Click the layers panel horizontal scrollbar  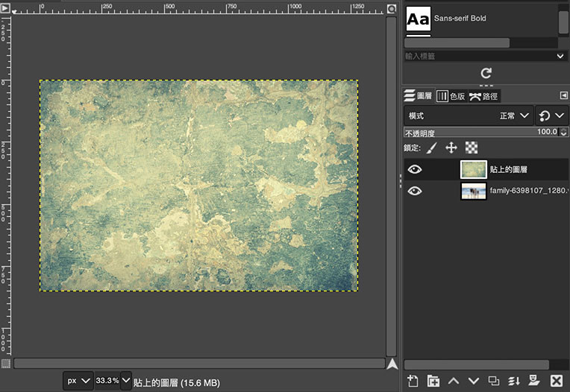pos(477,364)
